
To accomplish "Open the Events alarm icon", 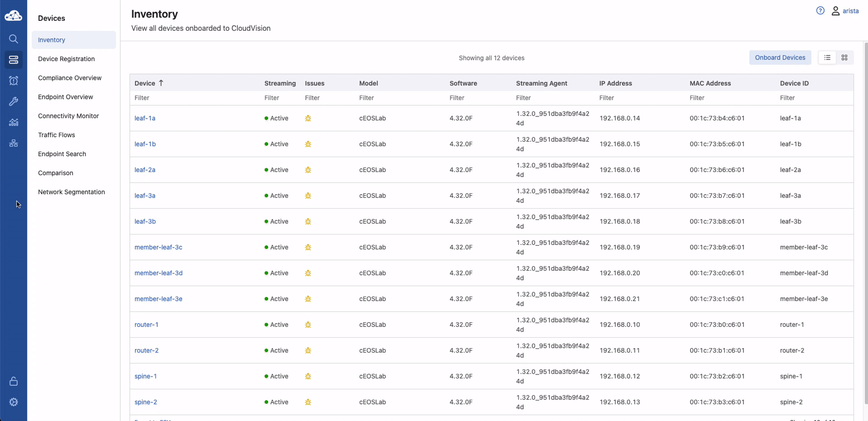I will 13,81.
